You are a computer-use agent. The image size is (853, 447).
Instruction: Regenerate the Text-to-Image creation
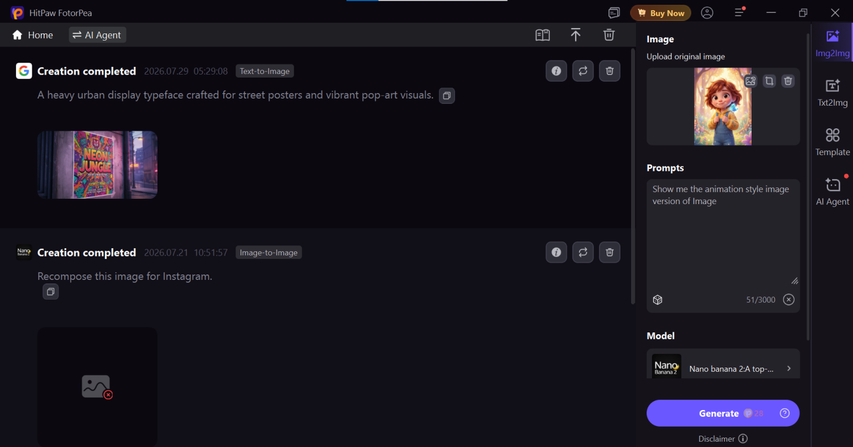pos(583,71)
